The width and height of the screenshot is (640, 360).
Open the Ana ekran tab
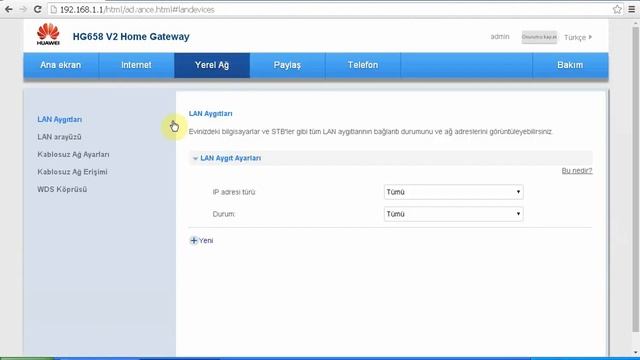point(61,65)
